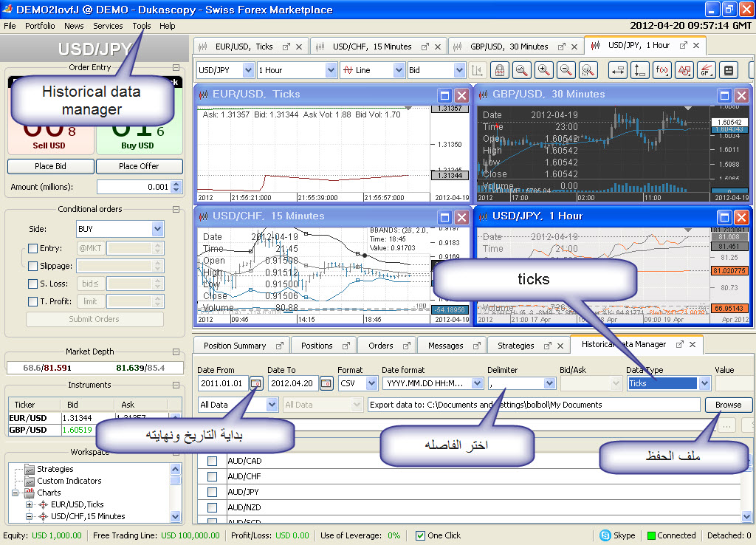756x545 pixels.
Task: Enable the S. Loss checkbox
Action: pos(32,284)
